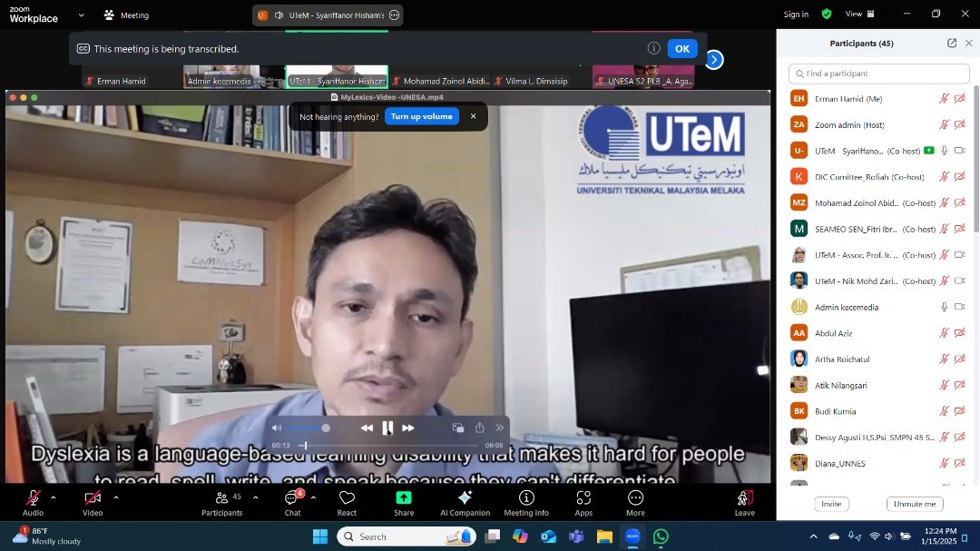Toggle the Audio mute button

[x=33, y=498]
